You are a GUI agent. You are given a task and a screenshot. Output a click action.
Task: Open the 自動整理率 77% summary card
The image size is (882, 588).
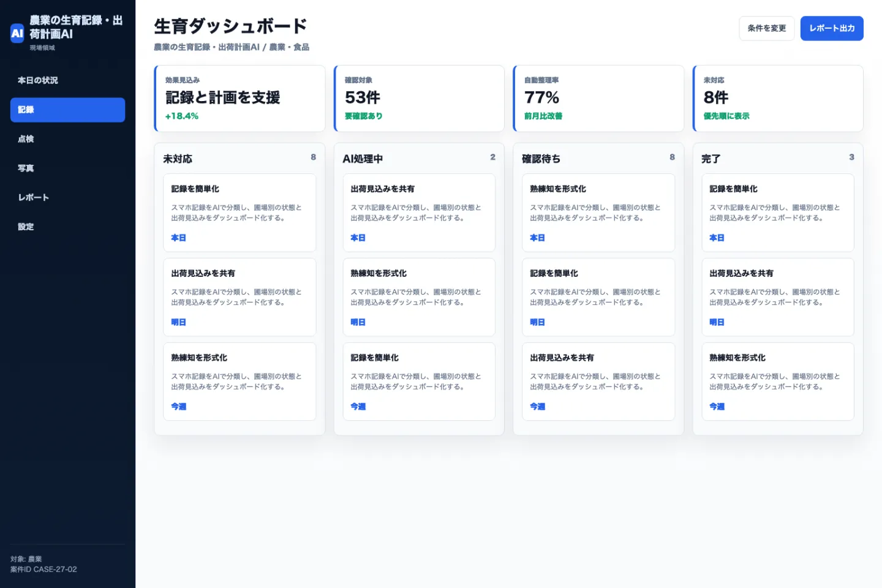598,98
